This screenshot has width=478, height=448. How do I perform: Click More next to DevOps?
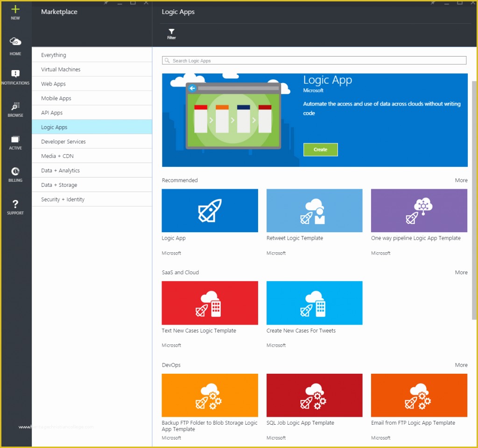[x=461, y=365]
